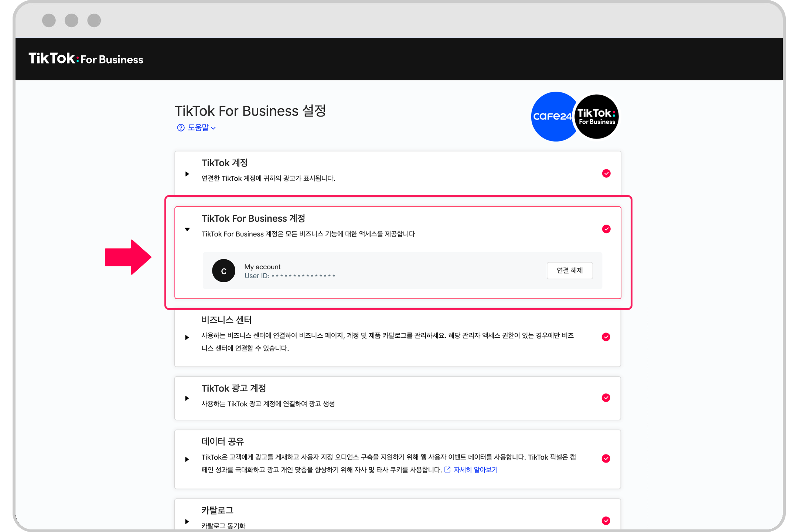Click the check status icon for 비즈니스 센터
The width and height of the screenshot is (798, 532).
(606, 337)
